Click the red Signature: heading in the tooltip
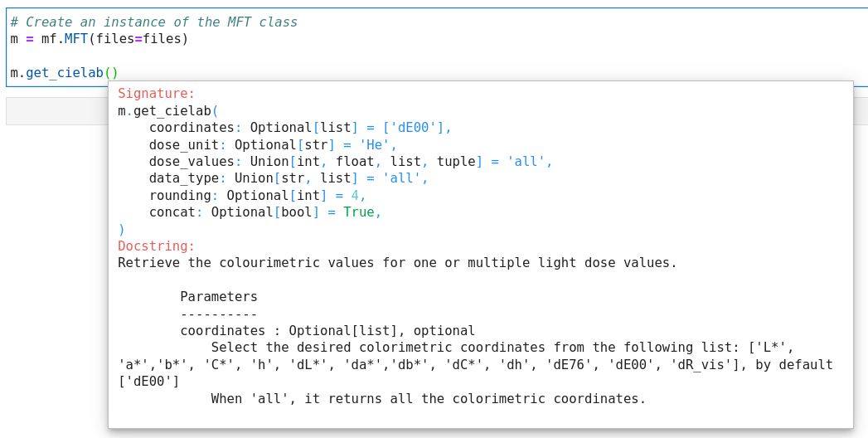 156,94
